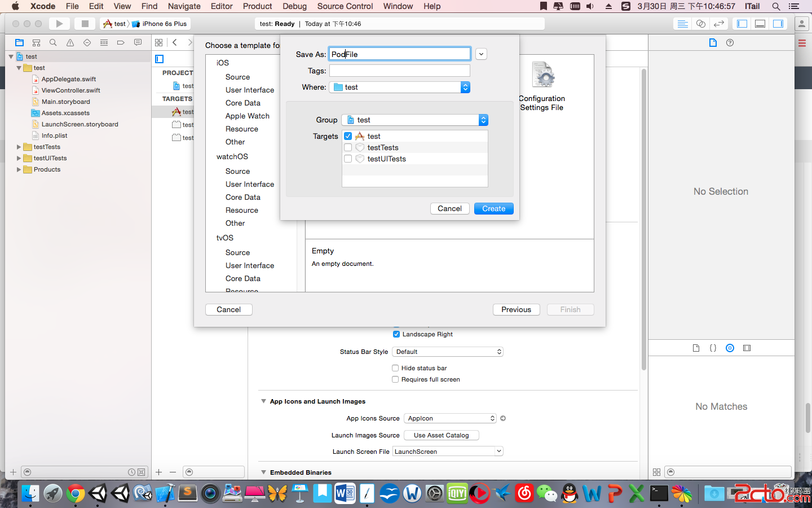Show the Symbol navigator
This screenshot has width=812, height=508.
pyautogui.click(x=36, y=43)
